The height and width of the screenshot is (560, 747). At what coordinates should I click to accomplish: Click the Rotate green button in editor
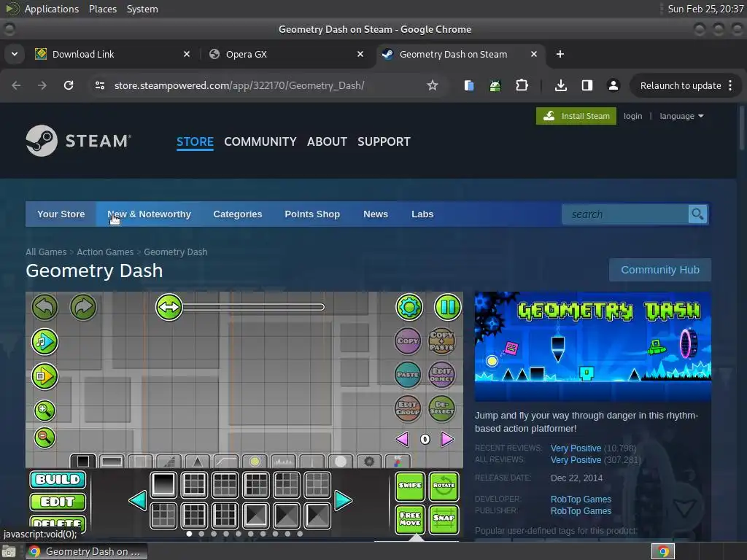tap(444, 486)
